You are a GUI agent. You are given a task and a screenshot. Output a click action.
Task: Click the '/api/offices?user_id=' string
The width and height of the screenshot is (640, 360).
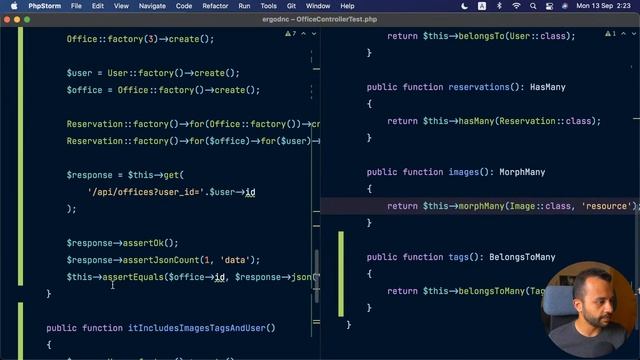147,192
